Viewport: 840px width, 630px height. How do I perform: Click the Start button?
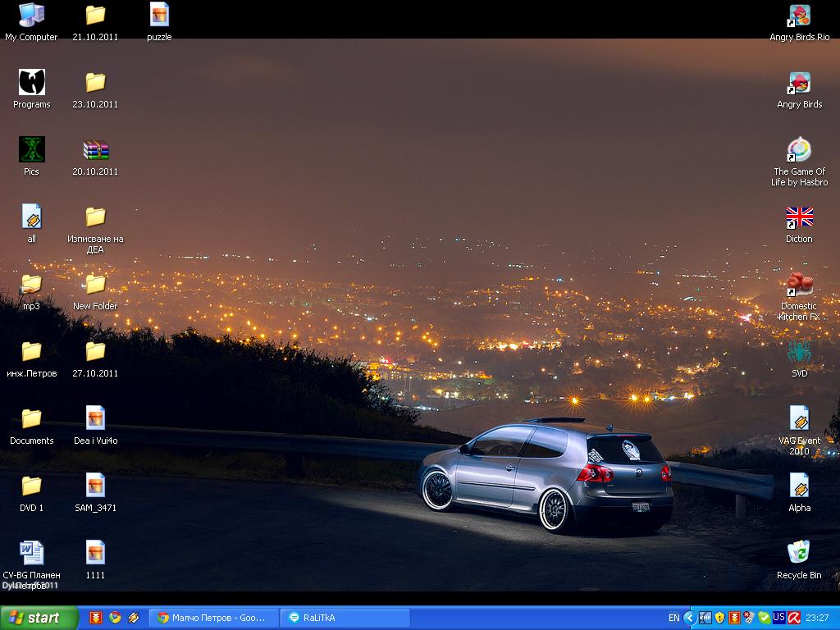[x=39, y=618]
